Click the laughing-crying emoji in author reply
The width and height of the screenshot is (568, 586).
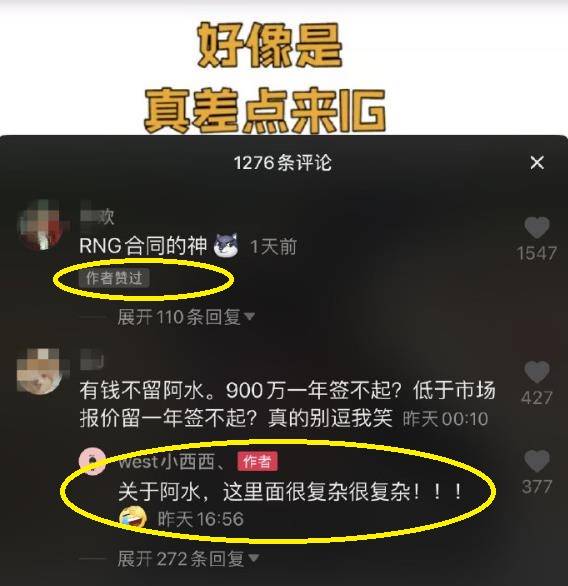point(133,518)
